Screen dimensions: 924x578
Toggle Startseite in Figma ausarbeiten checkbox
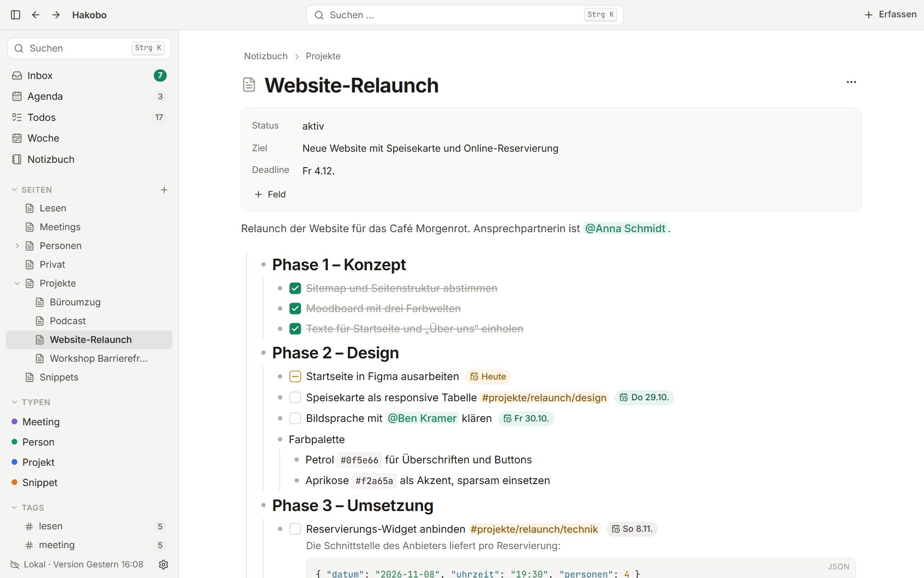tap(295, 377)
